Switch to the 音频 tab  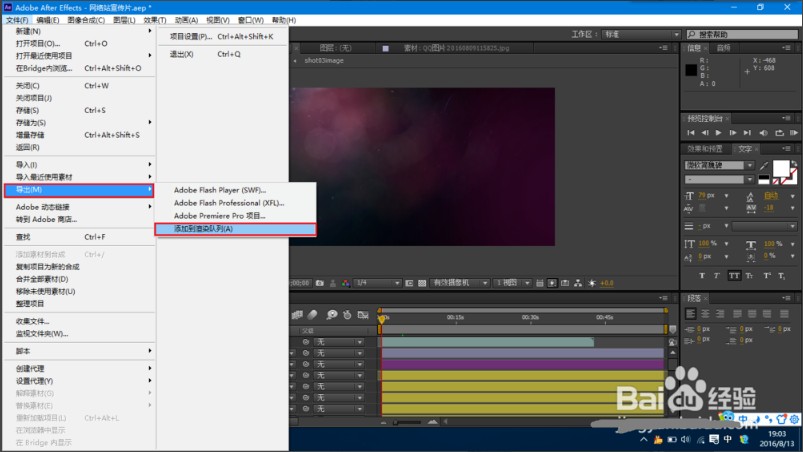pyautogui.click(x=724, y=48)
